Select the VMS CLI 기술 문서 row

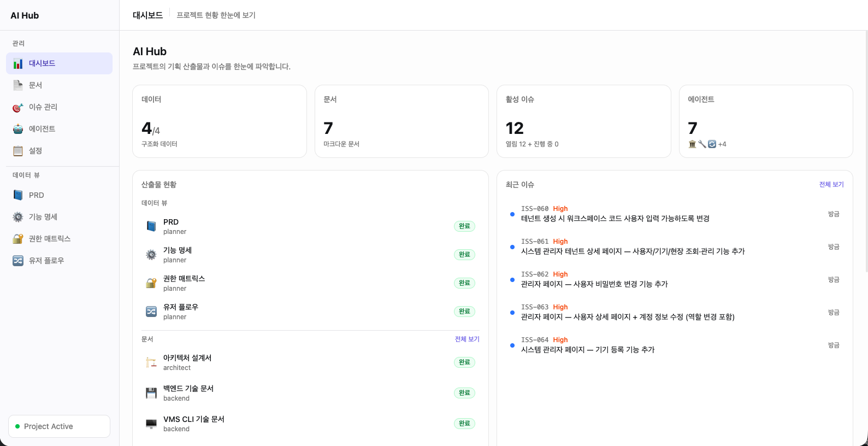coord(310,424)
